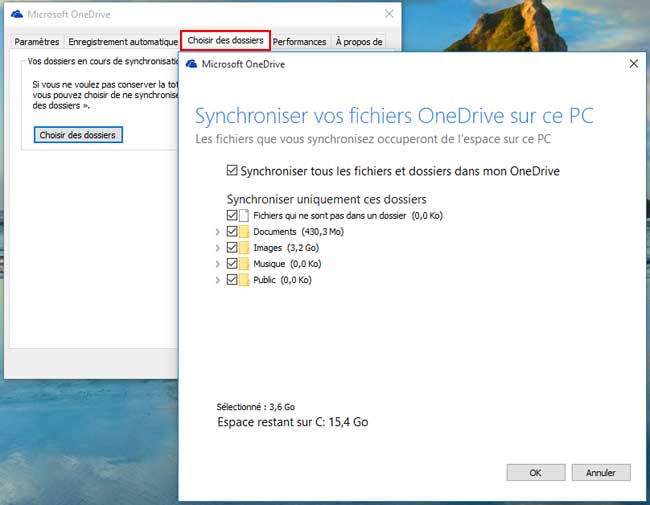Toggle Fichiers qui ne sont pas dans un dossier checkbox
Viewport: 650px width, 505px height.
pos(232,215)
